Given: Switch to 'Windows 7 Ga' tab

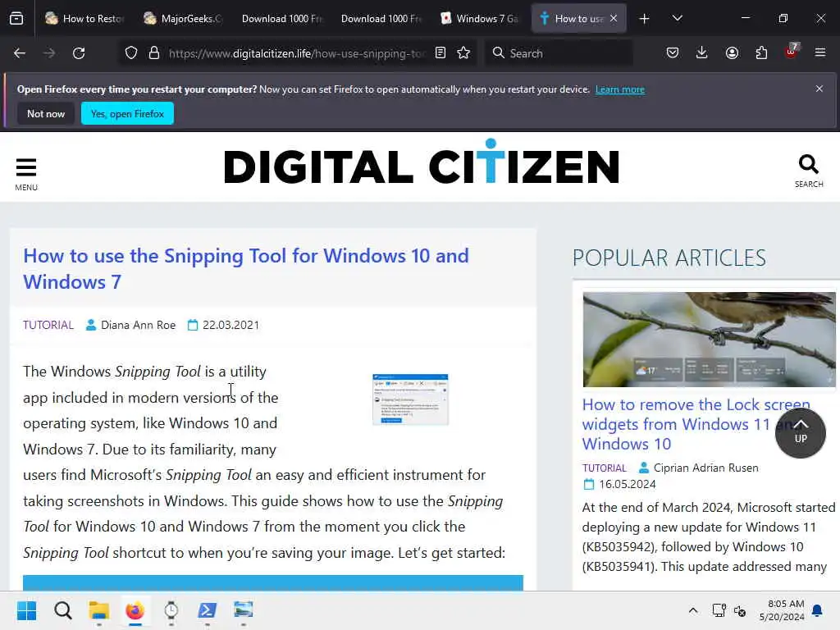Looking at the screenshot, I should pos(480,19).
